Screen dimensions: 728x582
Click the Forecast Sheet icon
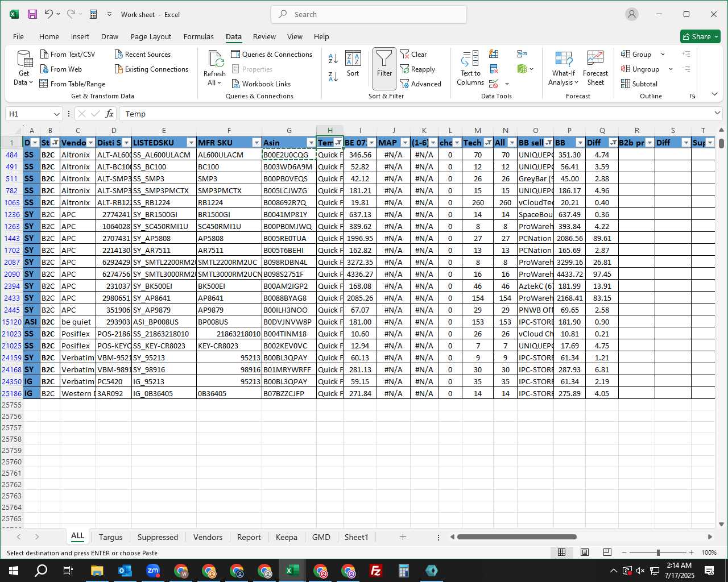click(595, 68)
